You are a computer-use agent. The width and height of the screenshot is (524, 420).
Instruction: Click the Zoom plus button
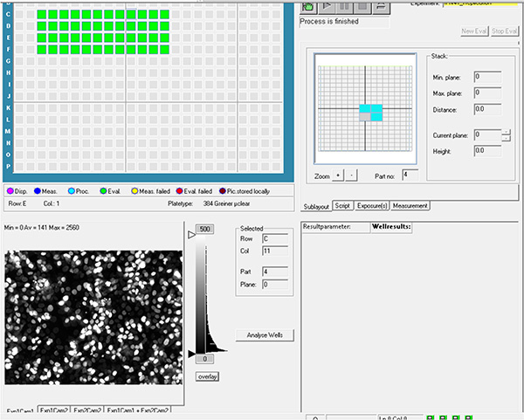[x=338, y=176]
